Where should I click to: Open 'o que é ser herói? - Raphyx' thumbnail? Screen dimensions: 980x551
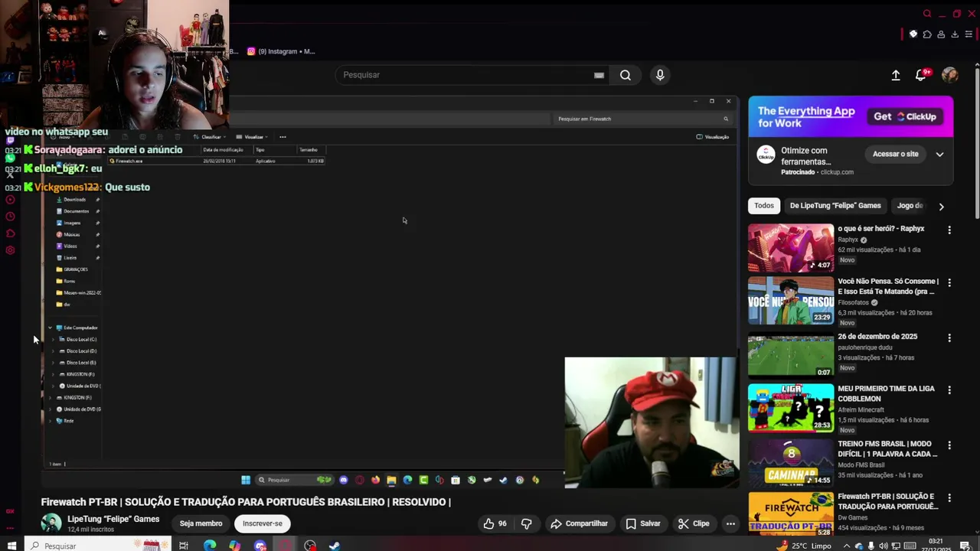791,247
